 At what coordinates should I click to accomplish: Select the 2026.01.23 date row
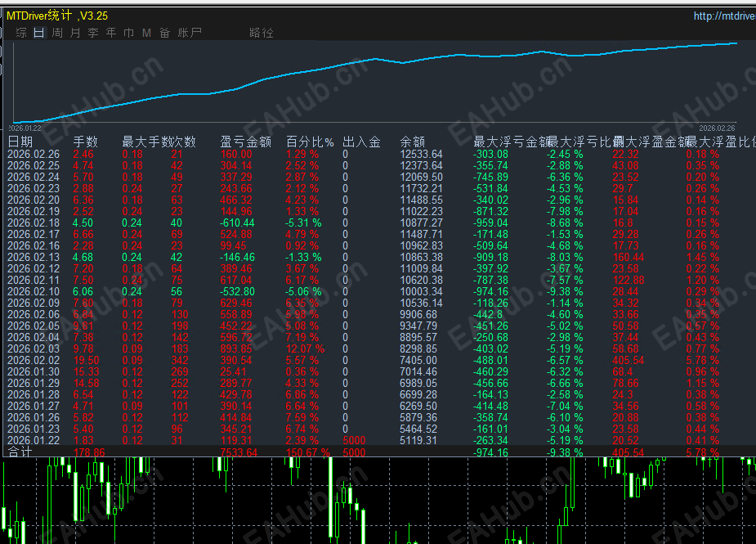34,429
